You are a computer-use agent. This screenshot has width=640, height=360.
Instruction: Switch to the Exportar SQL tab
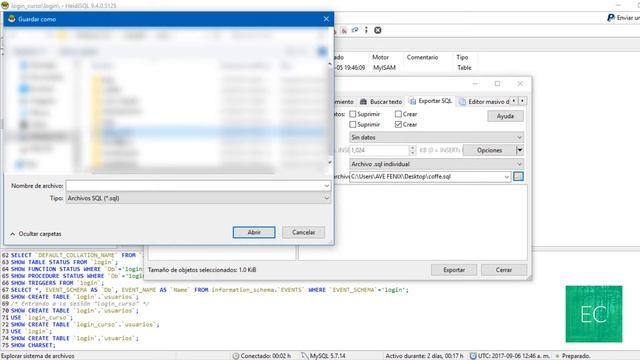click(431, 101)
